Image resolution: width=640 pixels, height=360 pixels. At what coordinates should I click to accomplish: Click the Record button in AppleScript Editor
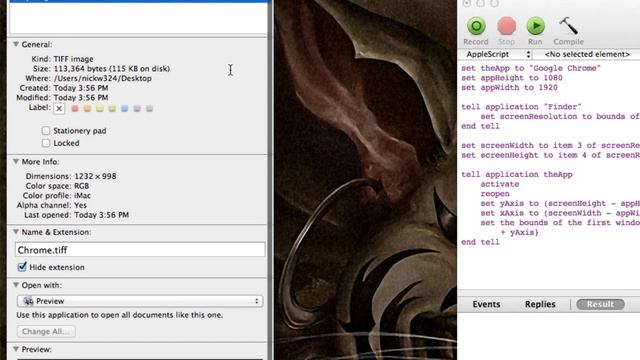click(x=476, y=31)
